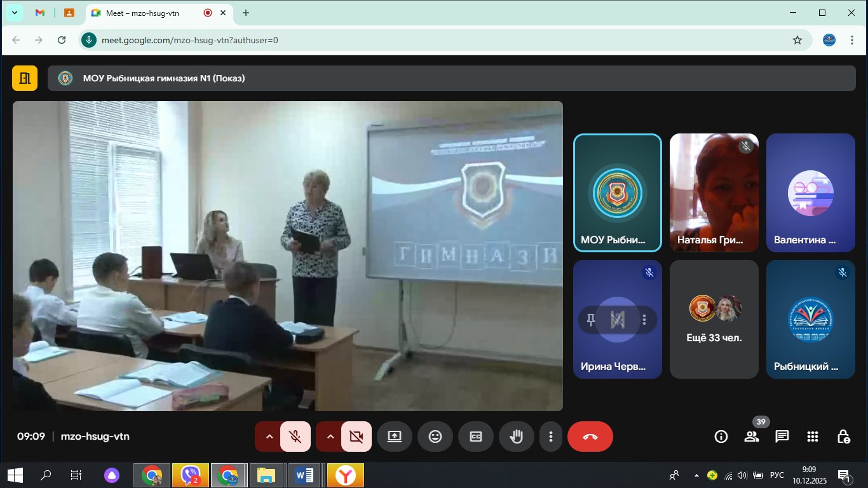The width and height of the screenshot is (868, 488).
Task: Open meeting details info icon
Action: 721,437
